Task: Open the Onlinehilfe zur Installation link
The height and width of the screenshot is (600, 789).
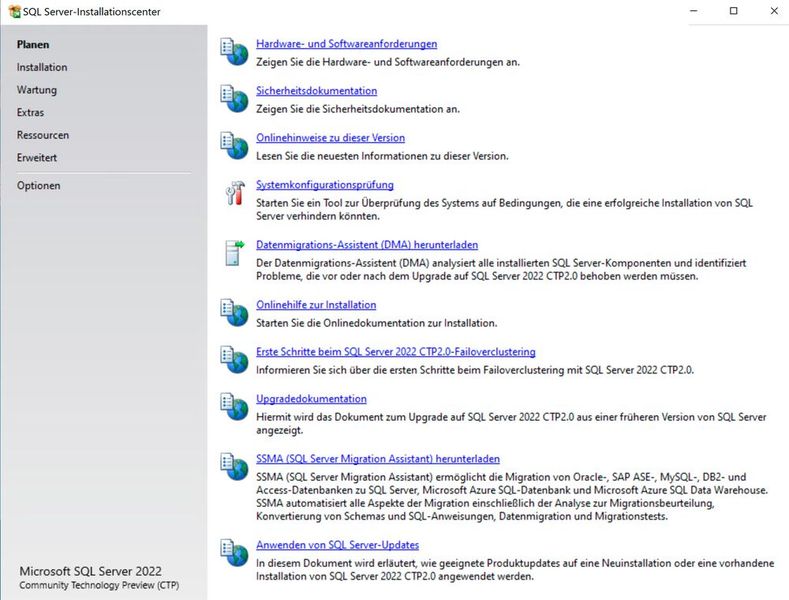Action: coord(316,305)
